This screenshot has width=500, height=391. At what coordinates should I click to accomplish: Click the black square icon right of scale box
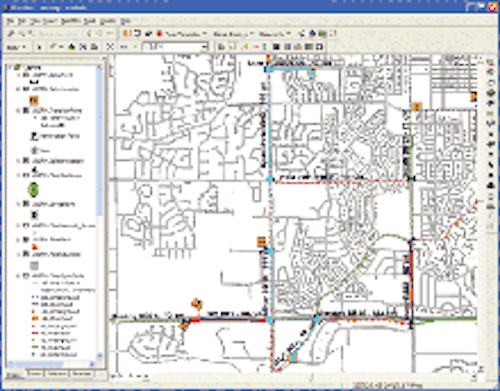click(276, 47)
